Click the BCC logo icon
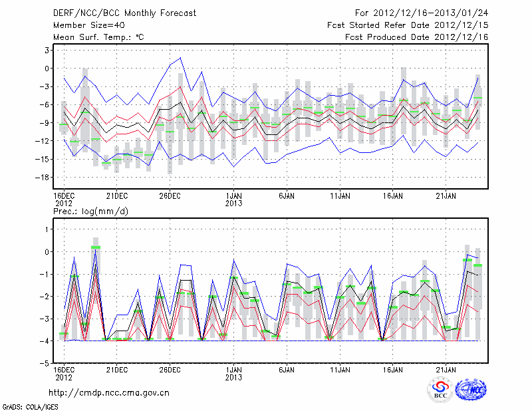The height and width of the screenshot is (411, 532). pyautogui.click(x=440, y=390)
